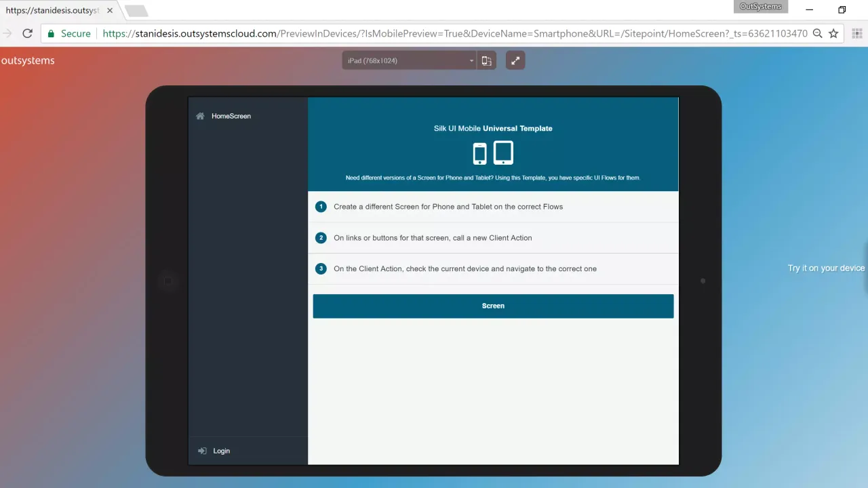Click the blue Screen button

(x=493, y=306)
